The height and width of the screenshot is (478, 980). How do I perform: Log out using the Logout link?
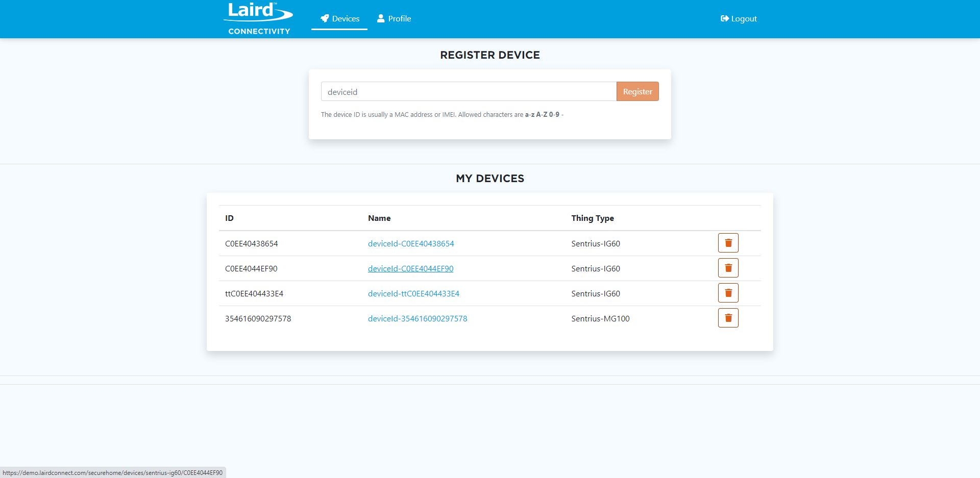tap(739, 19)
